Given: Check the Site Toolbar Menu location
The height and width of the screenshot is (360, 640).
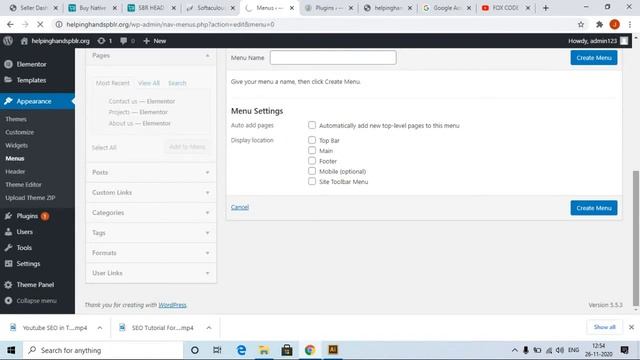Looking at the screenshot, I should (312, 181).
